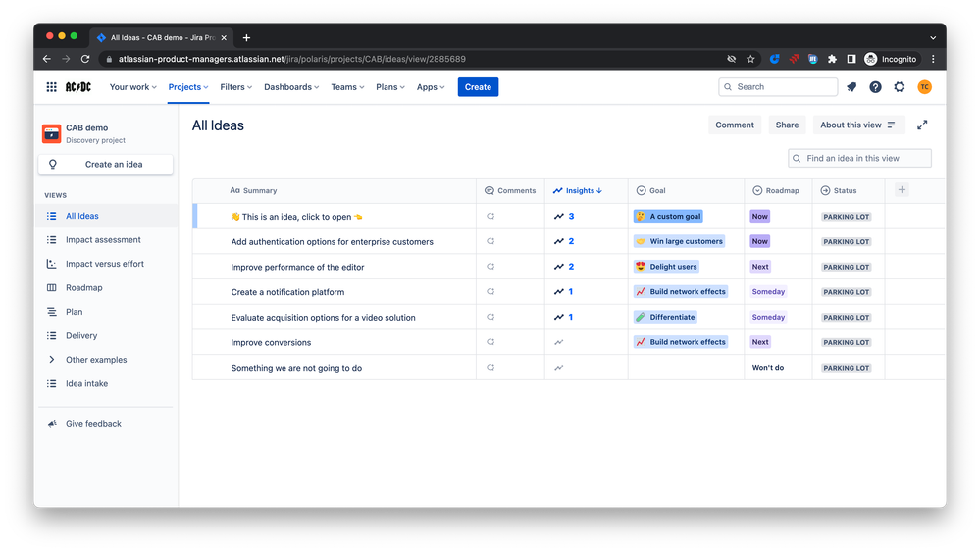
Task: Click the Roadmap column header
Action: click(x=776, y=190)
